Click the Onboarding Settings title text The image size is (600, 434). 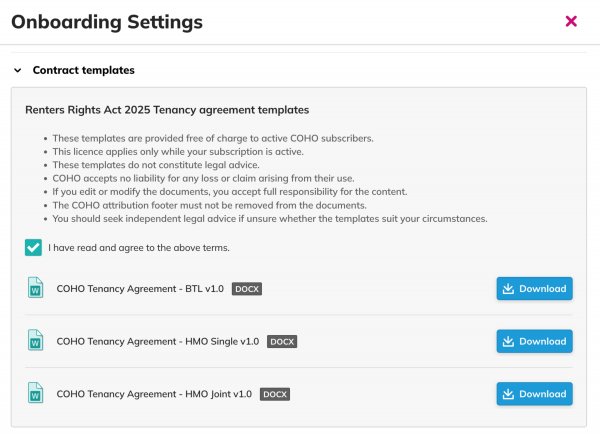click(x=107, y=21)
